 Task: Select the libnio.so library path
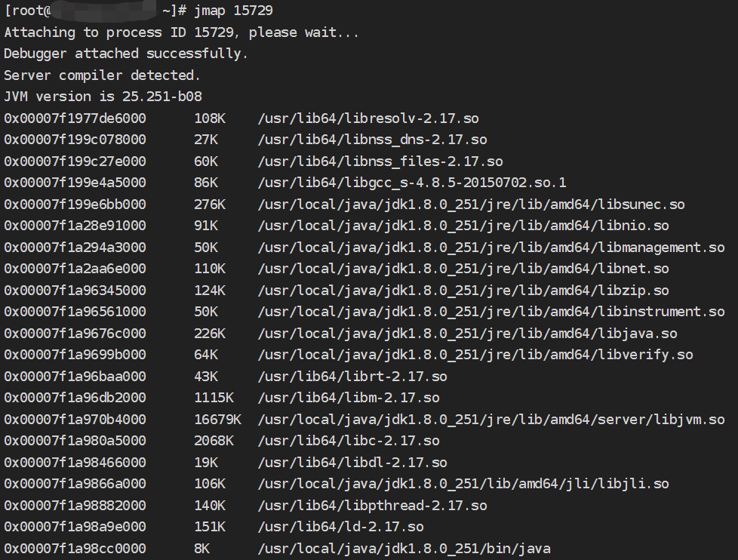(x=463, y=226)
